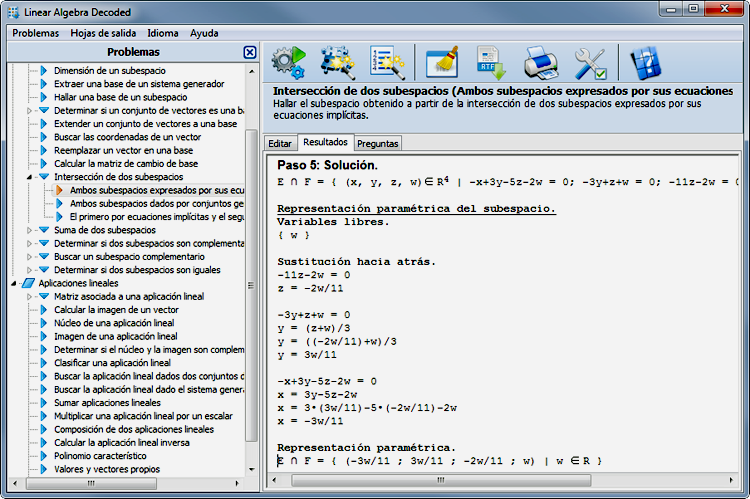The image size is (750, 499).
Task: Expand Suma de dos subespacios node
Action: [x=29, y=230]
